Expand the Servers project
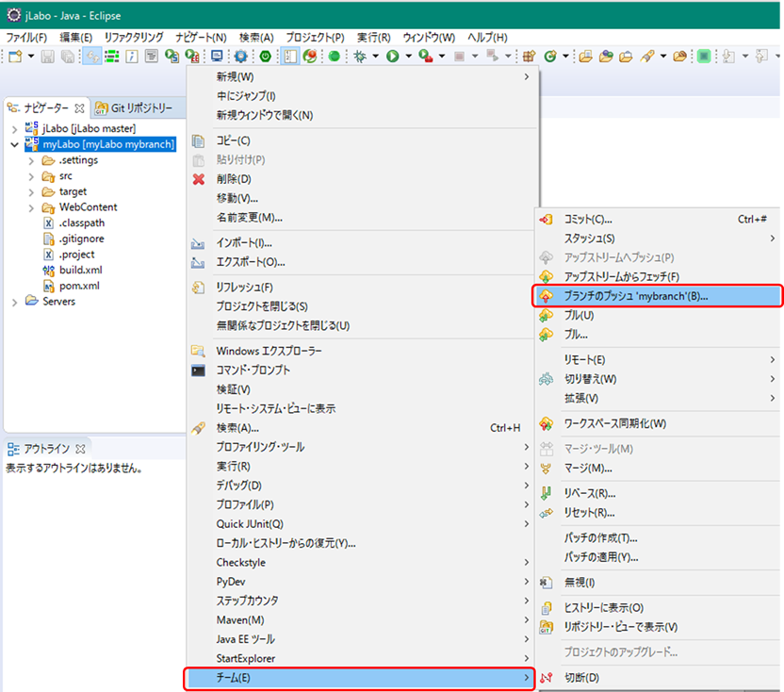 (x=14, y=302)
